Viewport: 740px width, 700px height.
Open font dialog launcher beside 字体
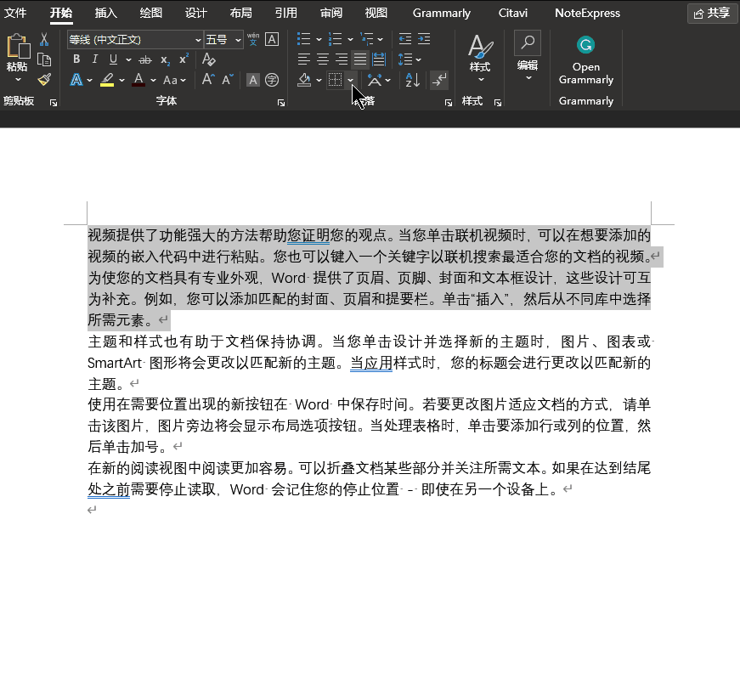(x=281, y=103)
